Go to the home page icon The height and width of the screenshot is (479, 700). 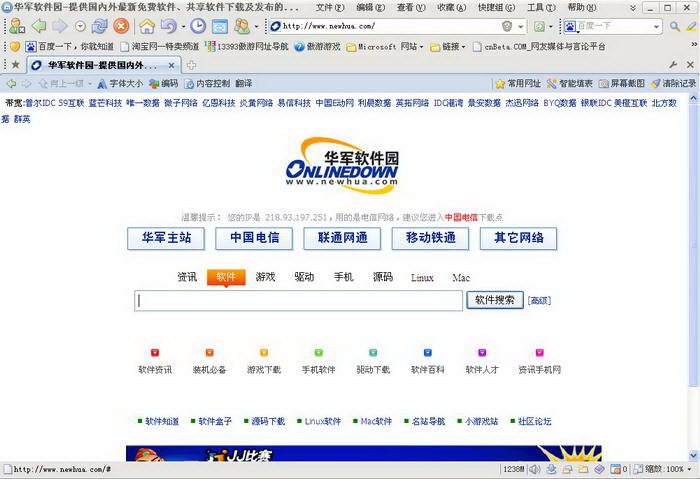[x=146, y=26]
